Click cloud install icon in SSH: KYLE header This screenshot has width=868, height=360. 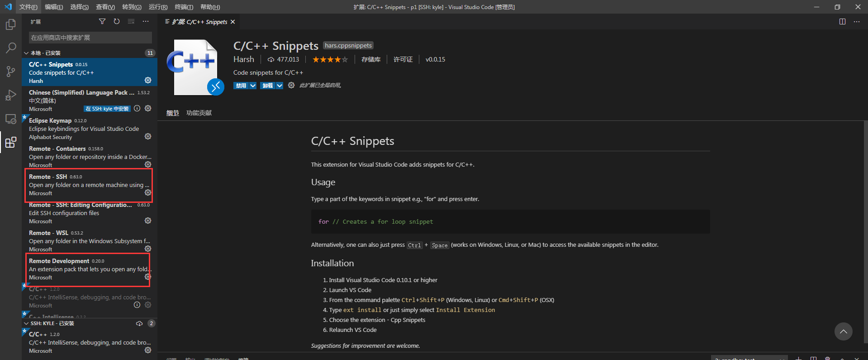click(139, 323)
